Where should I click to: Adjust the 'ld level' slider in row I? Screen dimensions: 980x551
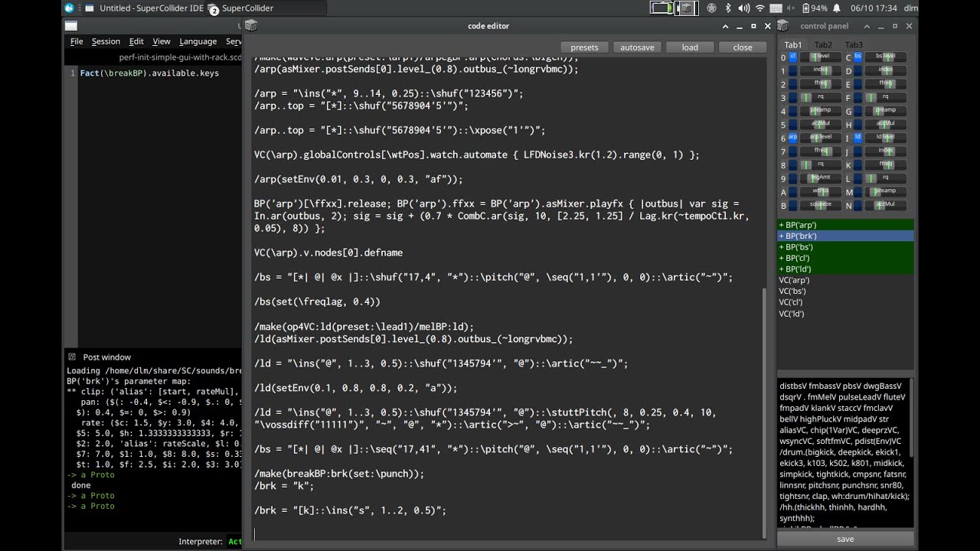885,138
